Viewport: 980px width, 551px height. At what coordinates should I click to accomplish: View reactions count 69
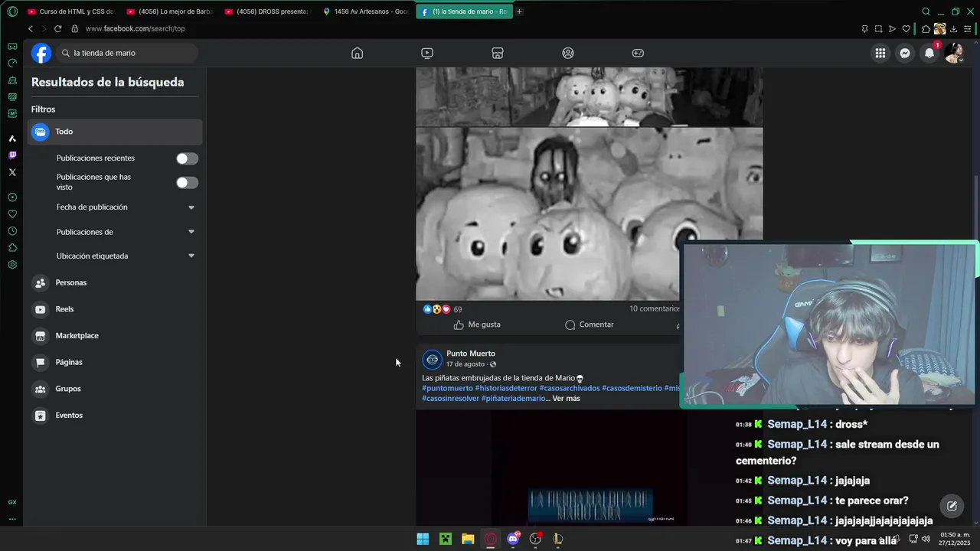457,309
